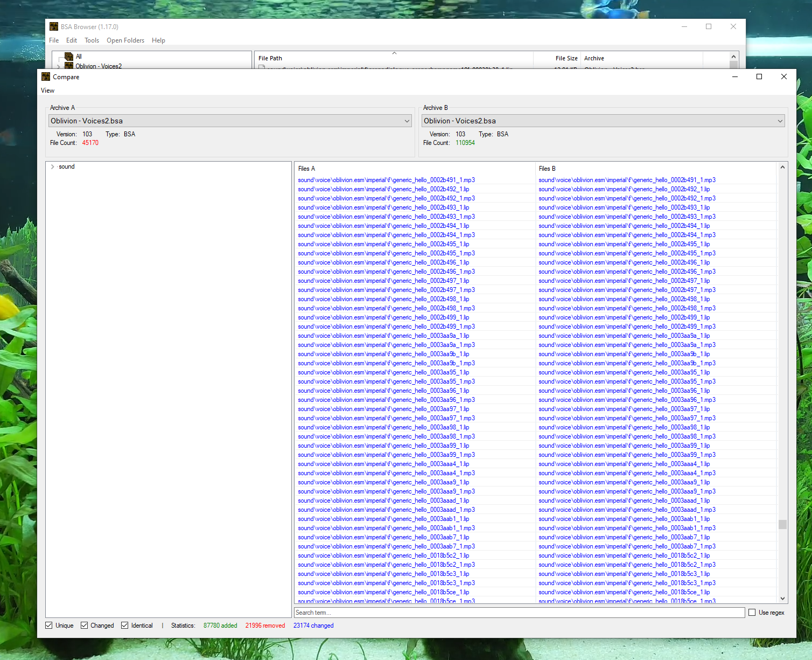This screenshot has height=660, width=812.
Task: Toggle the Changed checkbox
Action: (x=84, y=626)
